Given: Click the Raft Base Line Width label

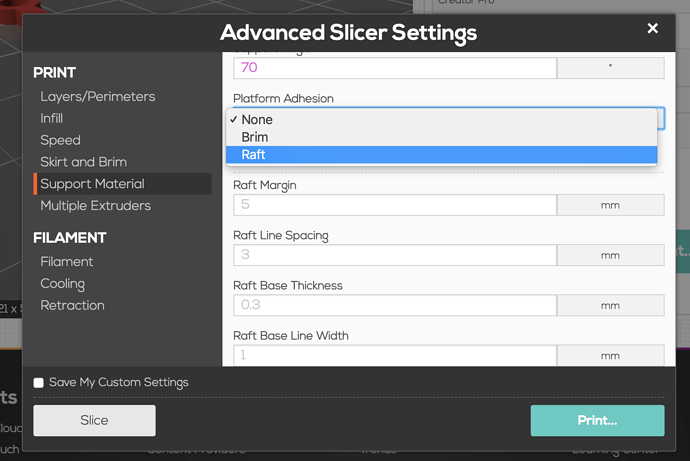Looking at the screenshot, I should [x=291, y=336].
